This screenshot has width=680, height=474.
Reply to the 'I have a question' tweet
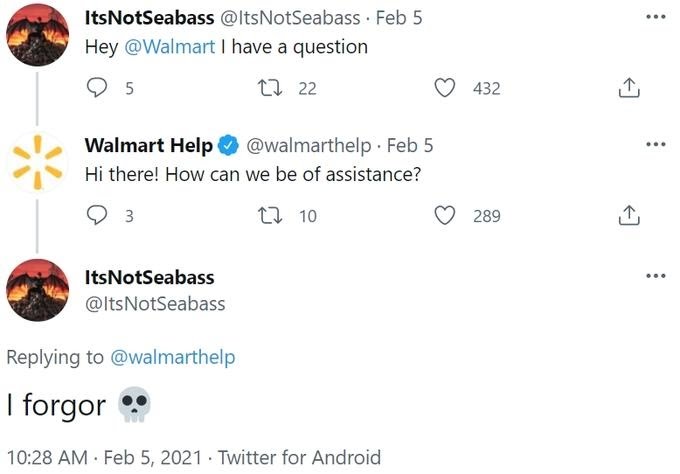point(97,88)
